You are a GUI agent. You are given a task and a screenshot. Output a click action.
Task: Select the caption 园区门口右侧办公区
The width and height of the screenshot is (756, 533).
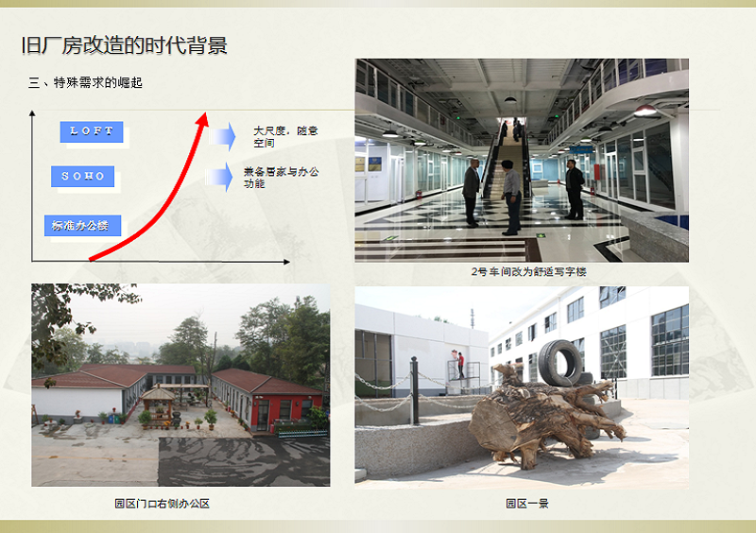[x=162, y=504]
